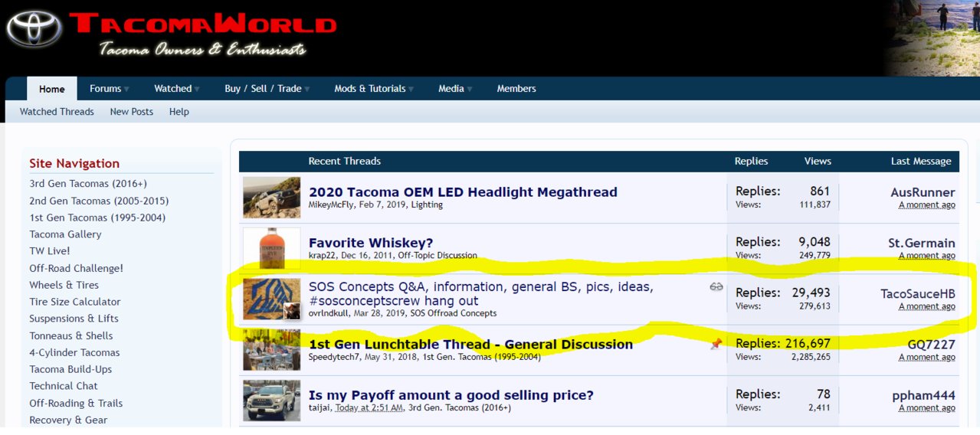Open Tonneaus & Shells sidebar link

[x=71, y=335]
